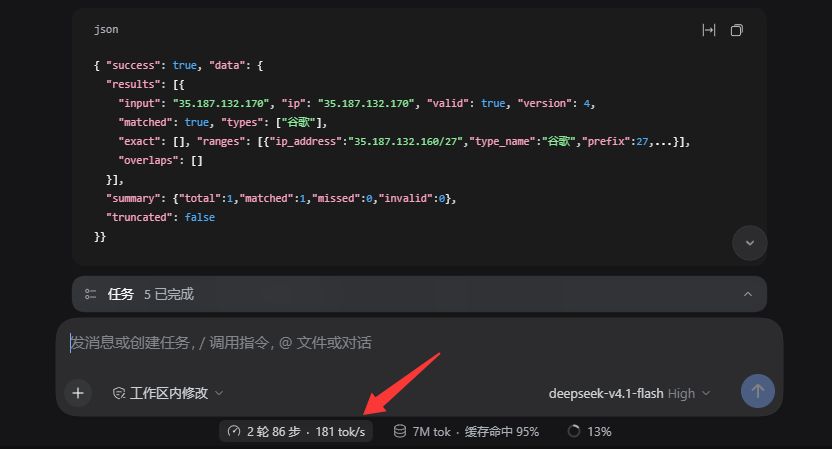832x449 pixels.
Task: Open the deepseek-v4.1-flash model selector
Action: (x=629, y=394)
